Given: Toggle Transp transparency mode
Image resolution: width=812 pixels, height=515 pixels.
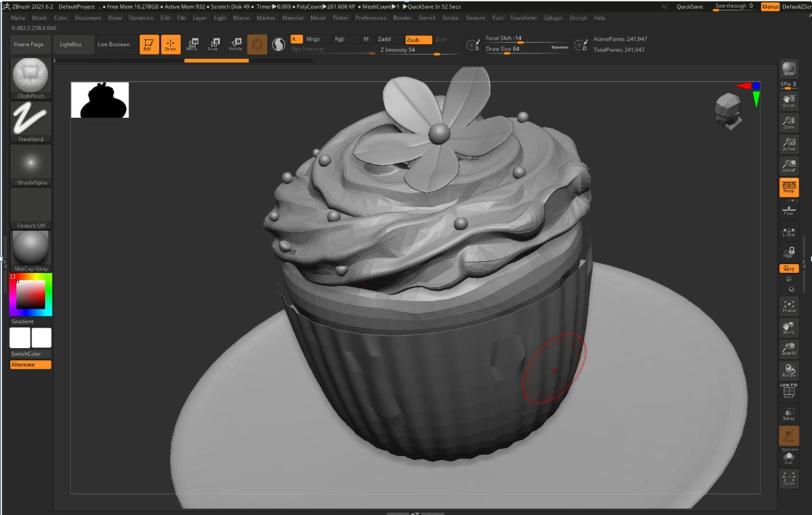Looking at the screenshot, I should point(789,414).
